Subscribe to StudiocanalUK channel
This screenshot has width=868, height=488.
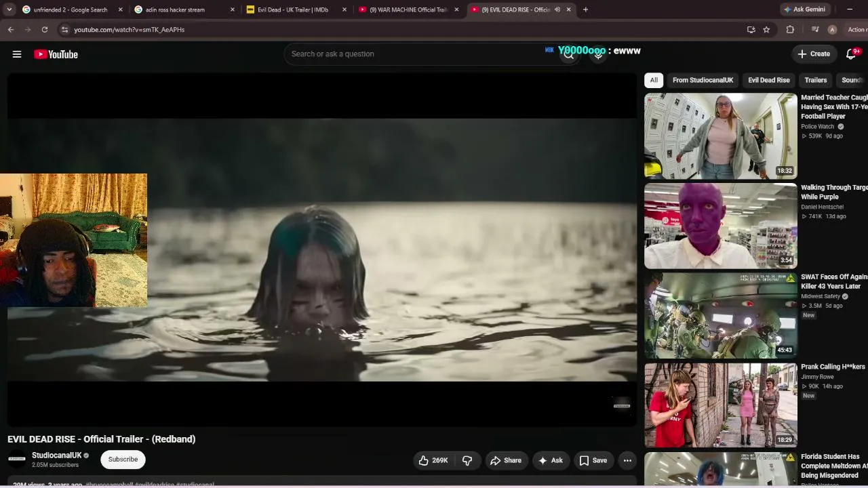point(123,460)
